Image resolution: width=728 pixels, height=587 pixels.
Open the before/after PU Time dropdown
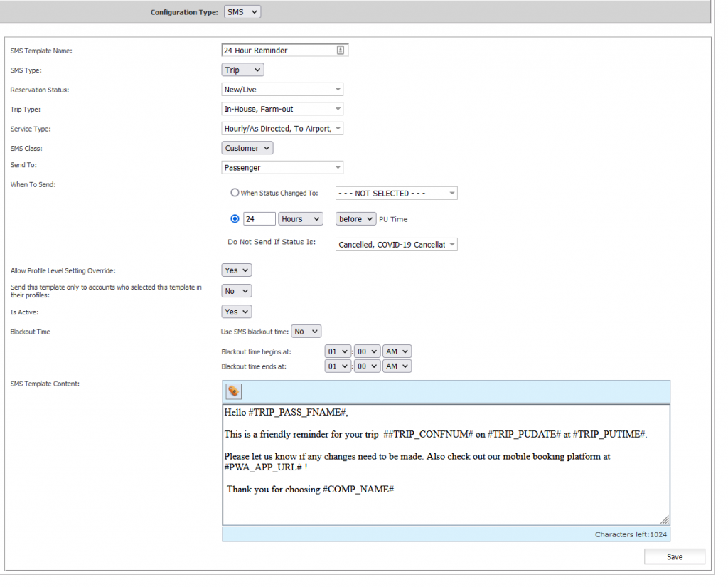[x=355, y=219]
